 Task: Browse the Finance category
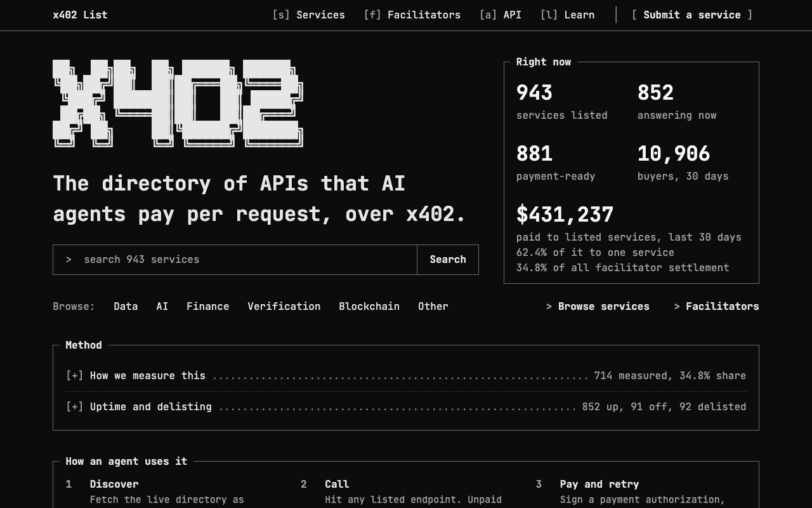(207, 306)
